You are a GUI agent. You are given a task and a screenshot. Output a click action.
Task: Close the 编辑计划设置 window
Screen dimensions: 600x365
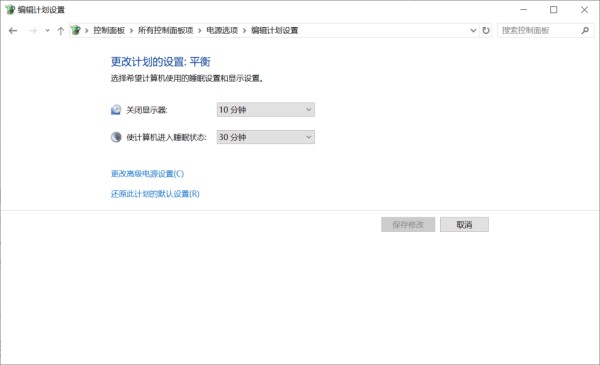pyautogui.click(x=584, y=10)
